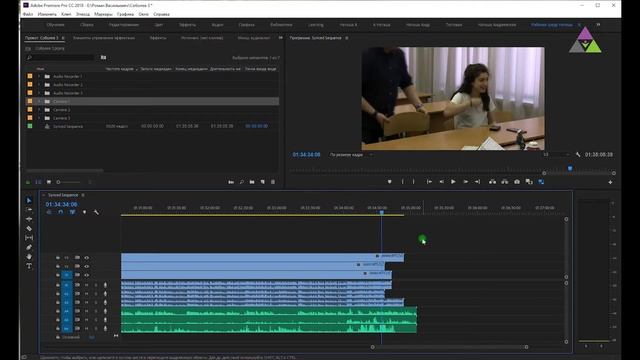Open the Файл menu

pyautogui.click(x=28, y=14)
